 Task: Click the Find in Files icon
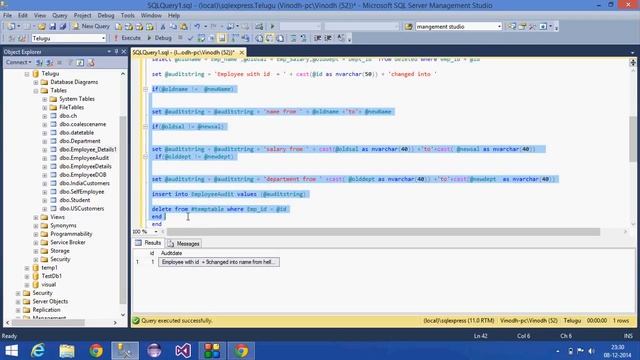click(x=409, y=27)
